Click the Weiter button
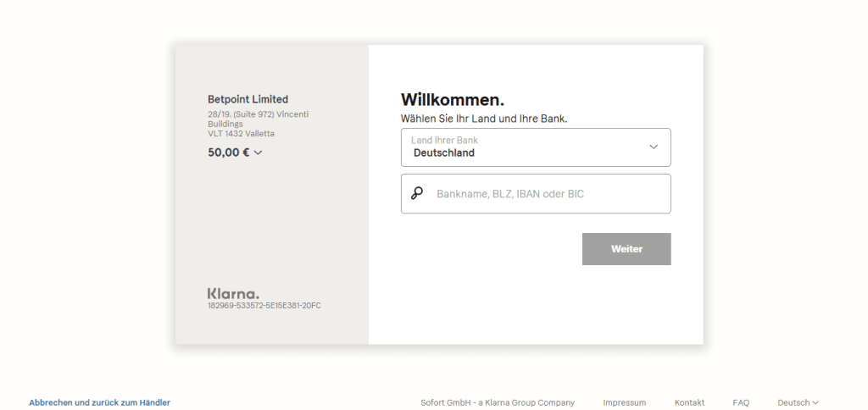 click(626, 249)
